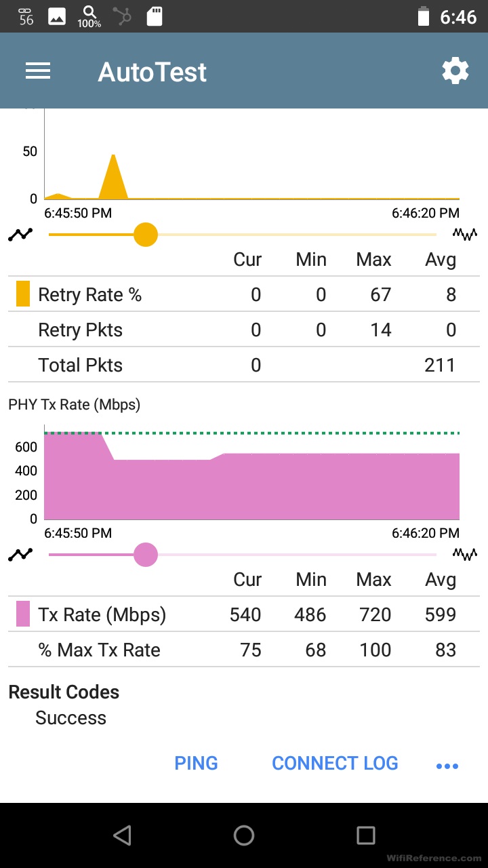Run the PING test
This screenshot has height=868, width=488.
(196, 764)
